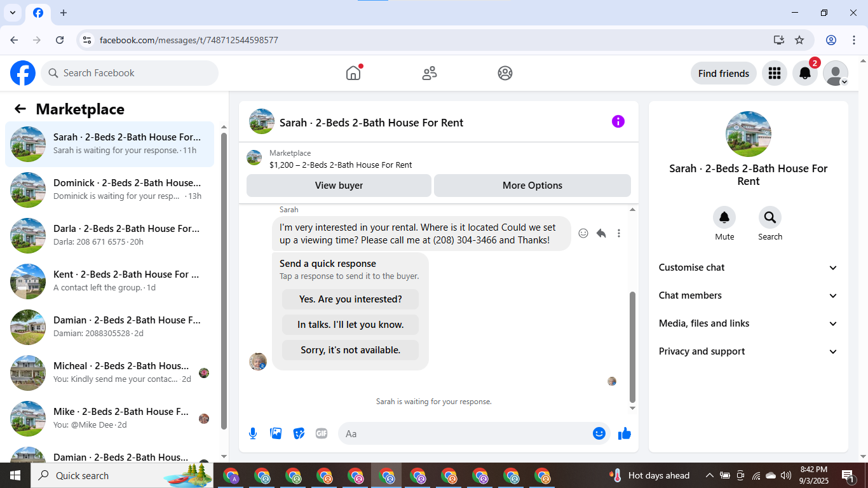868x488 pixels.
Task: Open the taskbar volume icon
Action: 786,475
